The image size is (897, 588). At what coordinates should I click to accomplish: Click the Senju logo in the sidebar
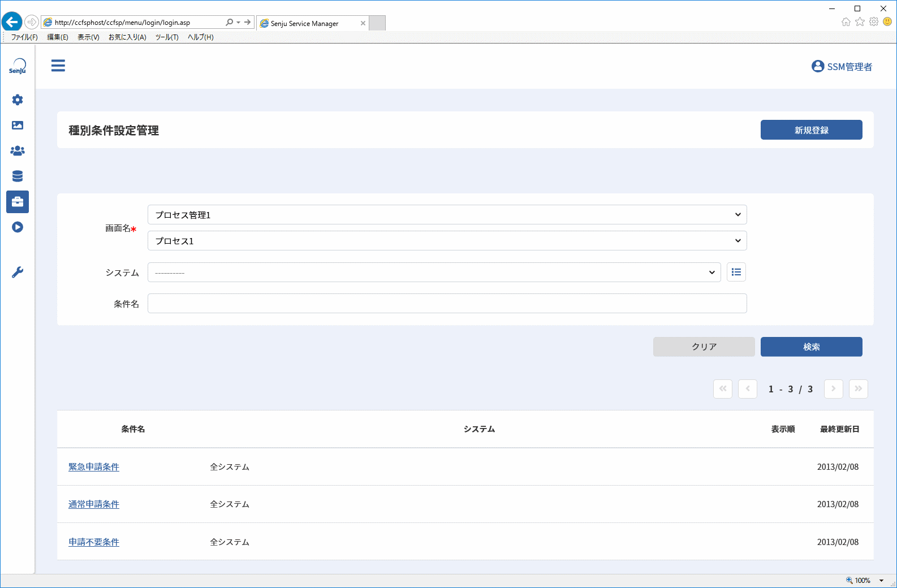[18, 66]
